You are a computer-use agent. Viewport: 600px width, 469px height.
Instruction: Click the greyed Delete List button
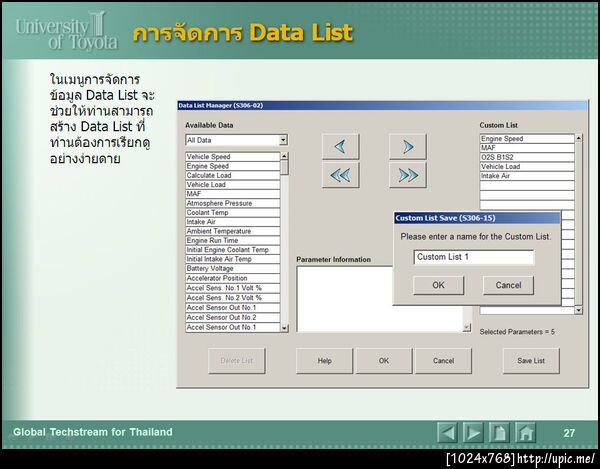click(x=236, y=361)
